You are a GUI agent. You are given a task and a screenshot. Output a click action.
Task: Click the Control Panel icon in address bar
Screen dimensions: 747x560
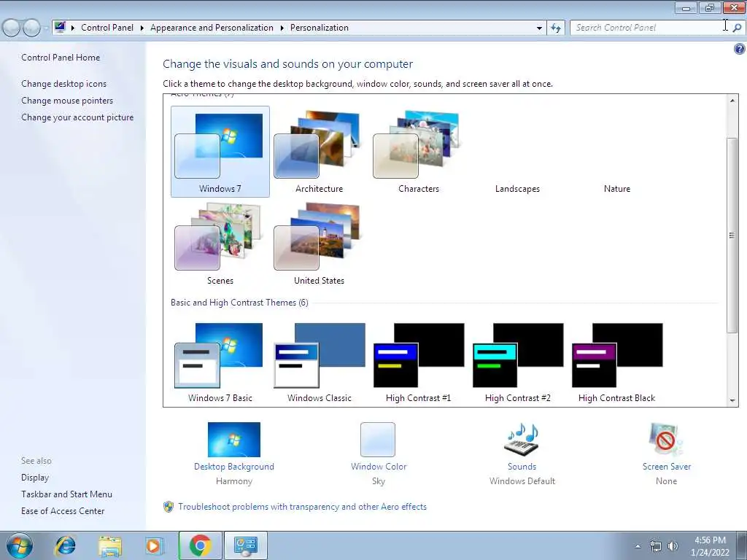click(60, 27)
